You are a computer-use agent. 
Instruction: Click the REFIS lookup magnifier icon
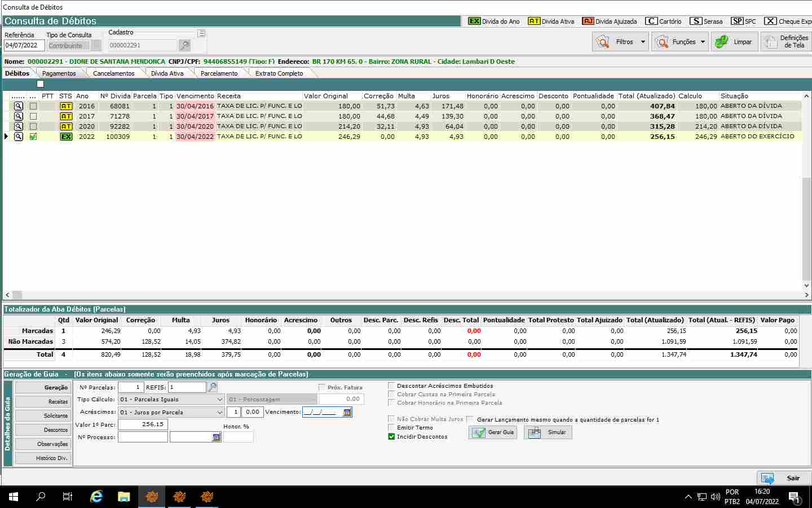click(213, 387)
